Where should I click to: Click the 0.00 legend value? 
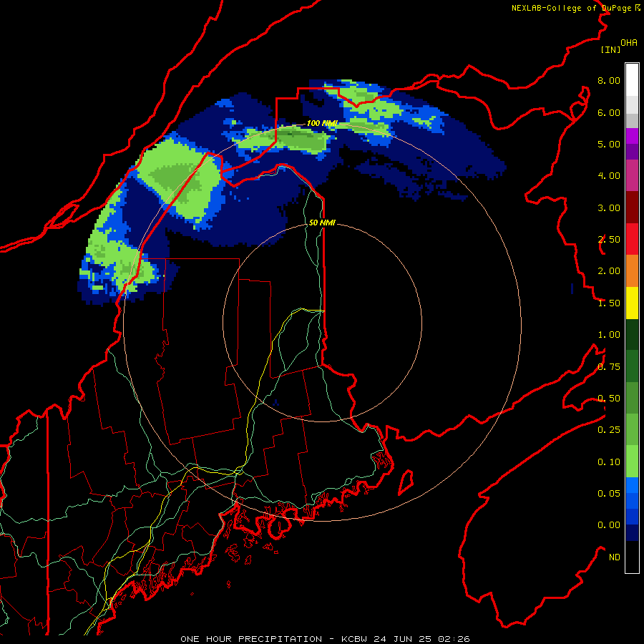coord(609,525)
